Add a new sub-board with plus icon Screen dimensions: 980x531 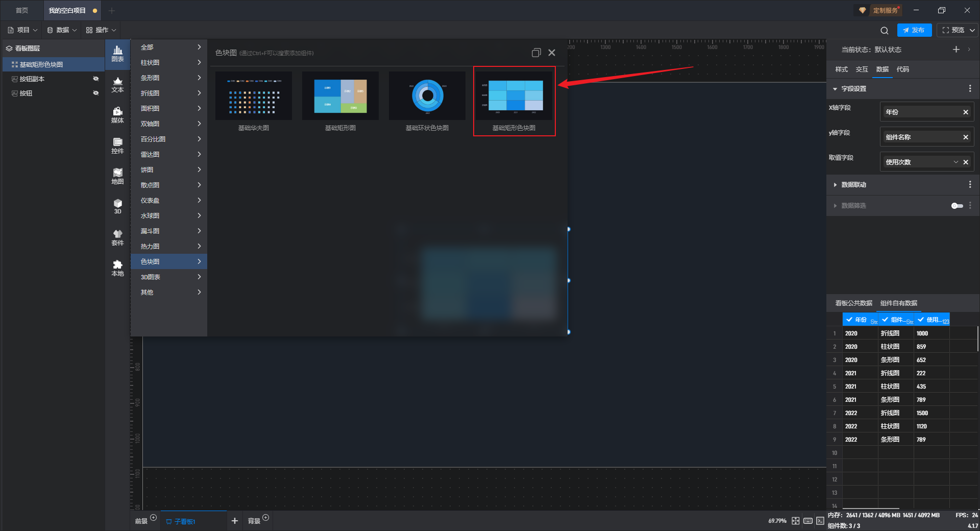point(235,521)
